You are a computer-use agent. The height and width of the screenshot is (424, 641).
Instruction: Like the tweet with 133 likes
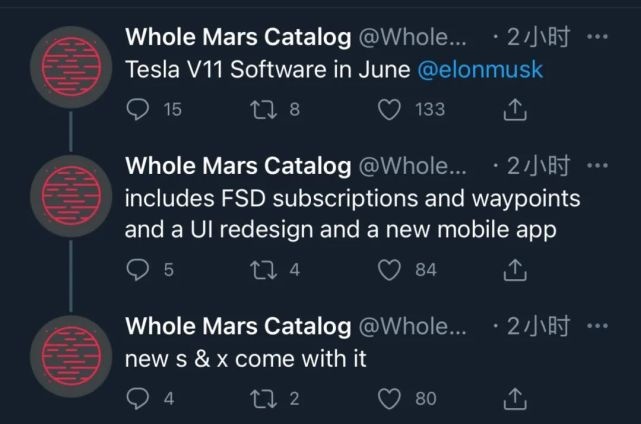[389, 110]
